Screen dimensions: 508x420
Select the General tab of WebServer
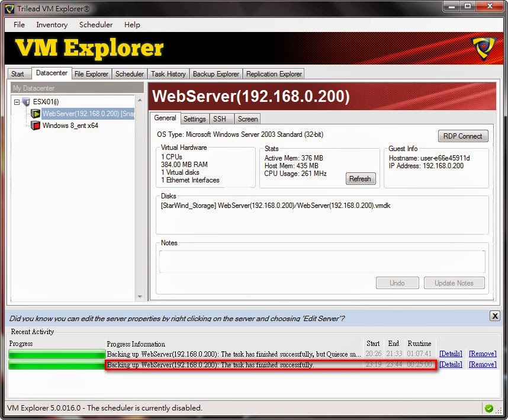pos(165,118)
